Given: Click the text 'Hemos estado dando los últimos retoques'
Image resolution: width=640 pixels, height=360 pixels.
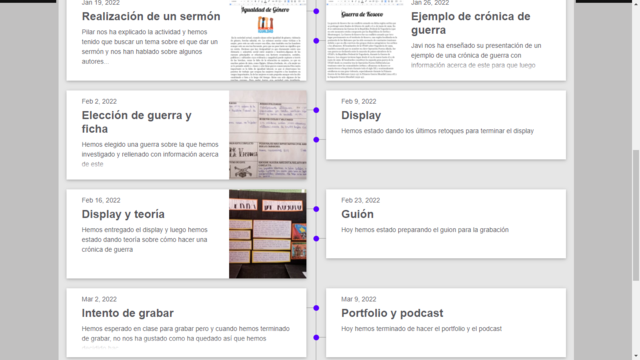Looking at the screenshot, I should coord(402,131).
